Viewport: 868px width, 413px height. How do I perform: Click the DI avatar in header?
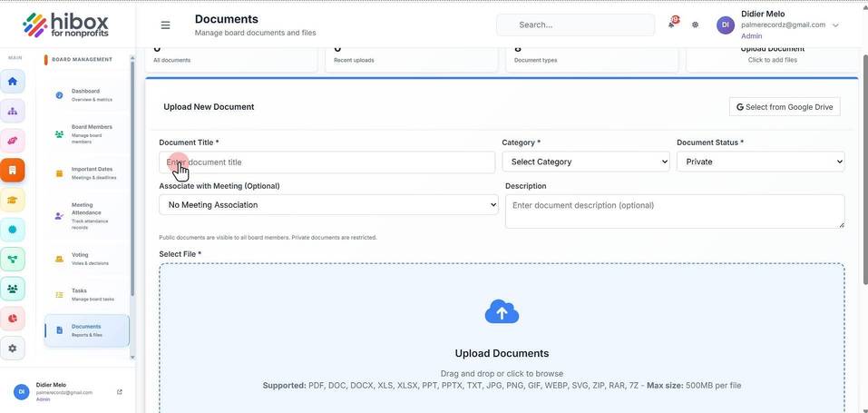(726, 25)
